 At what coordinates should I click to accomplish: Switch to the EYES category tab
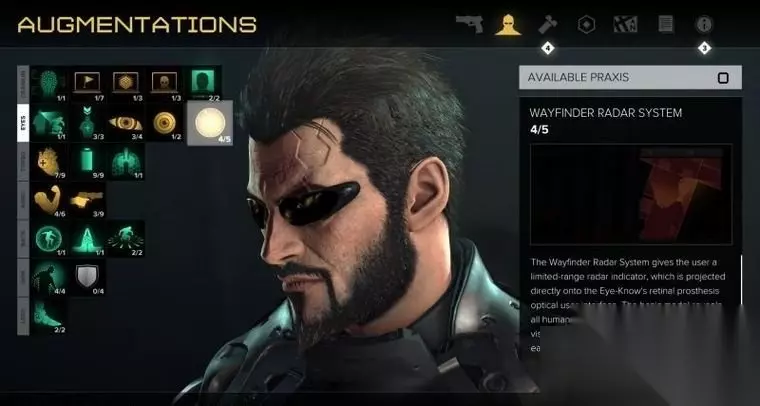23,123
